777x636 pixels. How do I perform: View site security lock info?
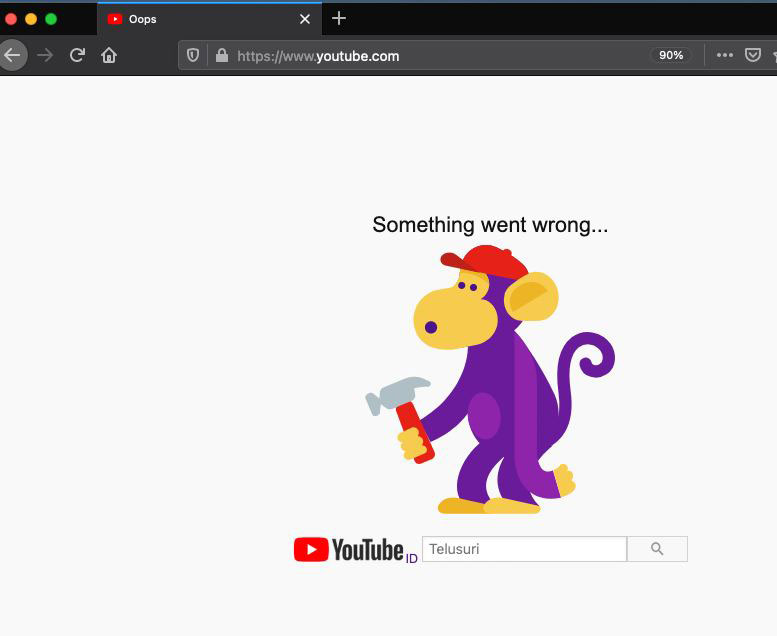coord(222,55)
